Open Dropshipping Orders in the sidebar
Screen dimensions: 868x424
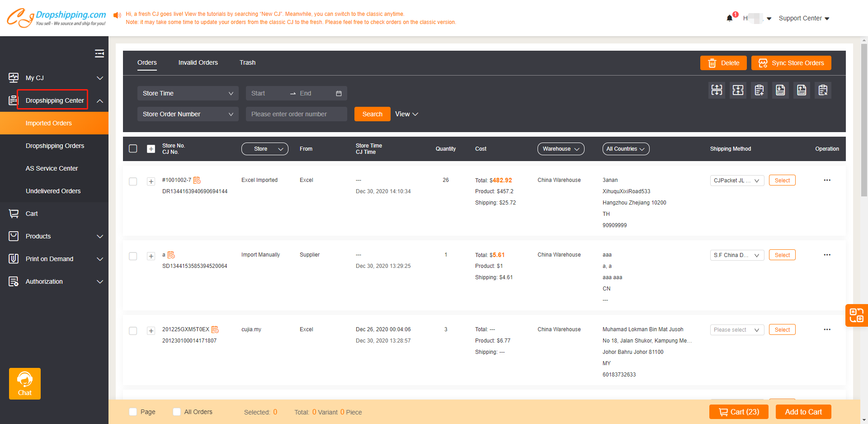pyautogui.click(x=55, y=146)
